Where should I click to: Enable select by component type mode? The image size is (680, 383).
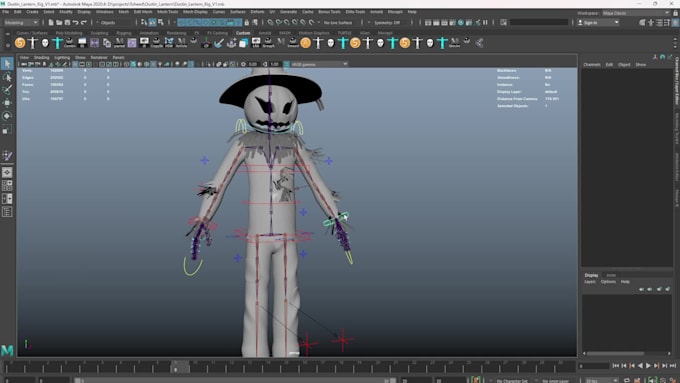(161, 22)
